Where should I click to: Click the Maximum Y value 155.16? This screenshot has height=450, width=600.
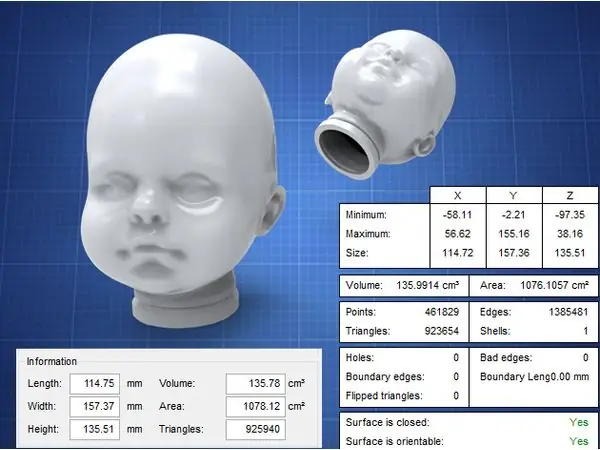(514, 234)
